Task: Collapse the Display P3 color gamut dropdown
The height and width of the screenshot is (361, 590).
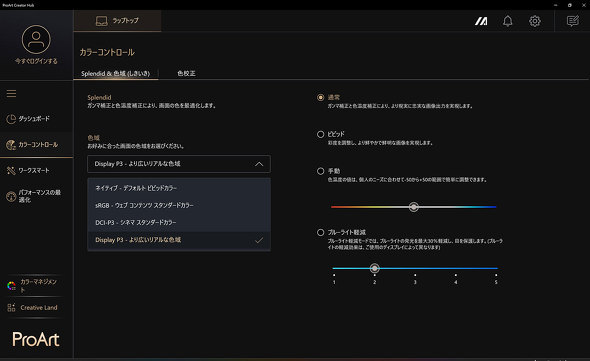Action: tap(179, 164)
